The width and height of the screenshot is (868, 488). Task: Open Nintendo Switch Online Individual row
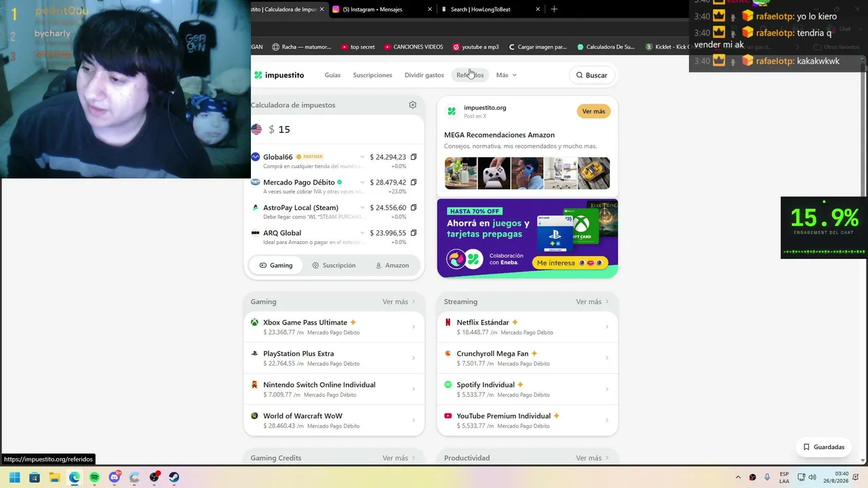coord(334,389)
